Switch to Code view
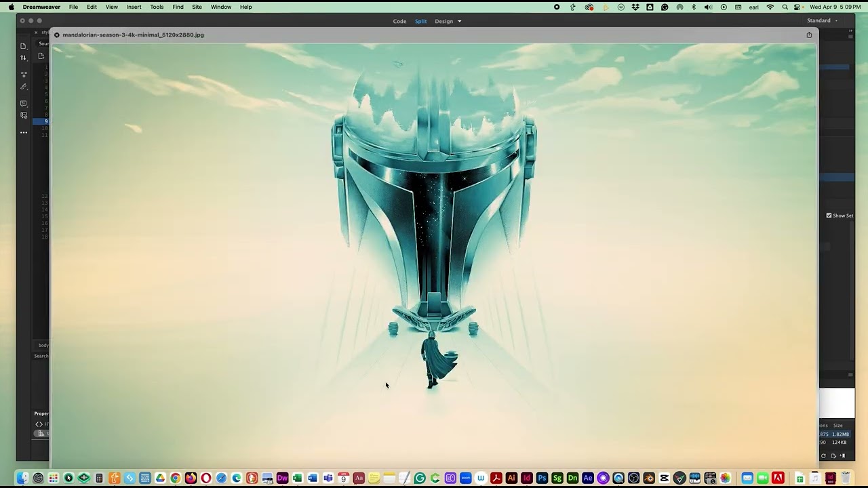868x488 pixels. click(x=399, y=21)
